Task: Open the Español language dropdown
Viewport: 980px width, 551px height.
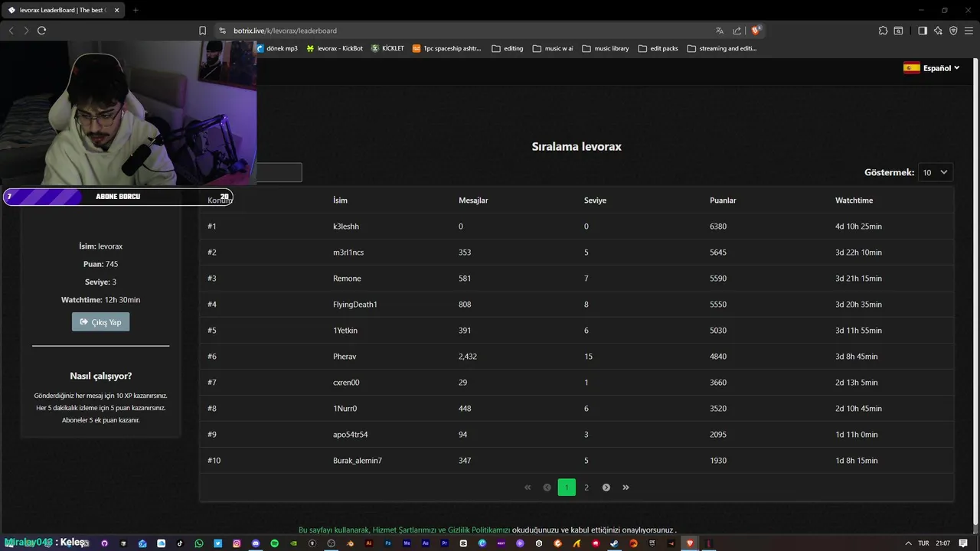Action: 932,68
